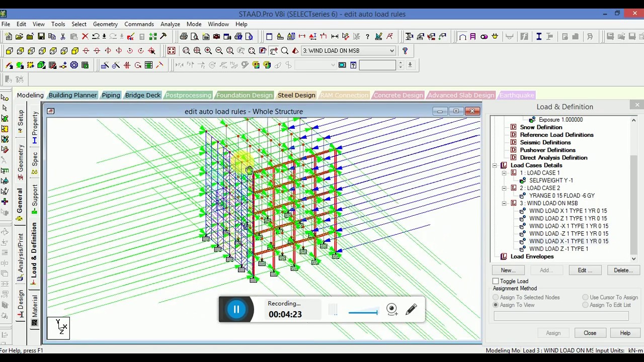Screen dimensions: 644x362
Task: Click the green structure wizard icon
Action: [x=152, y=36]
